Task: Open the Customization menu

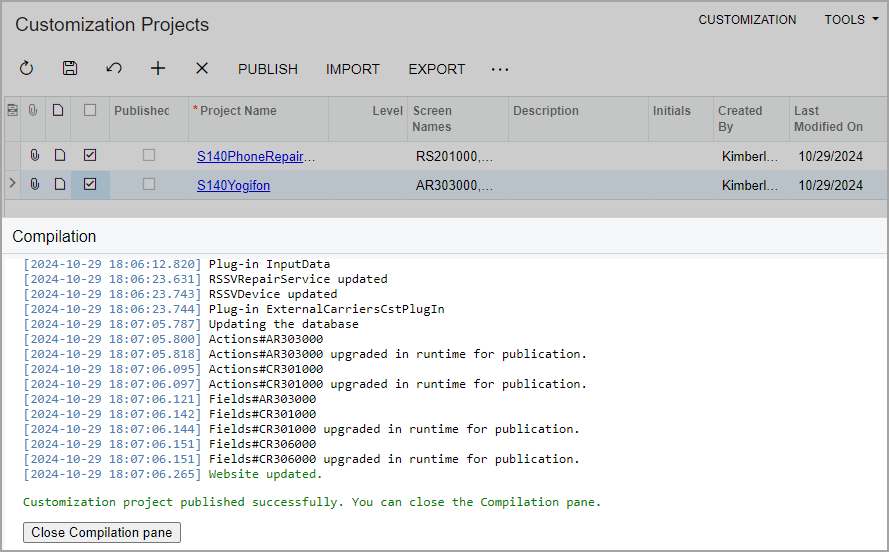Action: 747,20
